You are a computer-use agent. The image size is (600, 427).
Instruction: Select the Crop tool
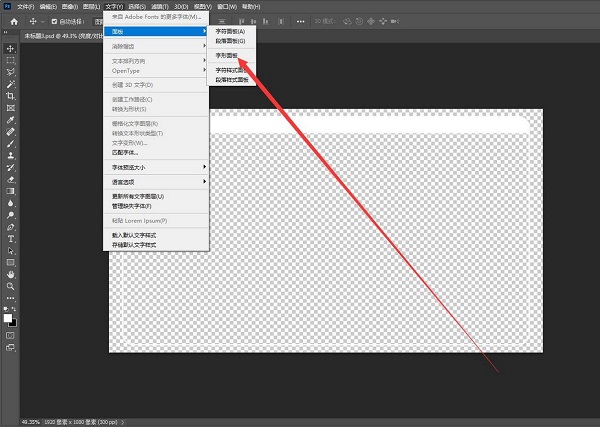pyautogui.click(x=10, y=96)
